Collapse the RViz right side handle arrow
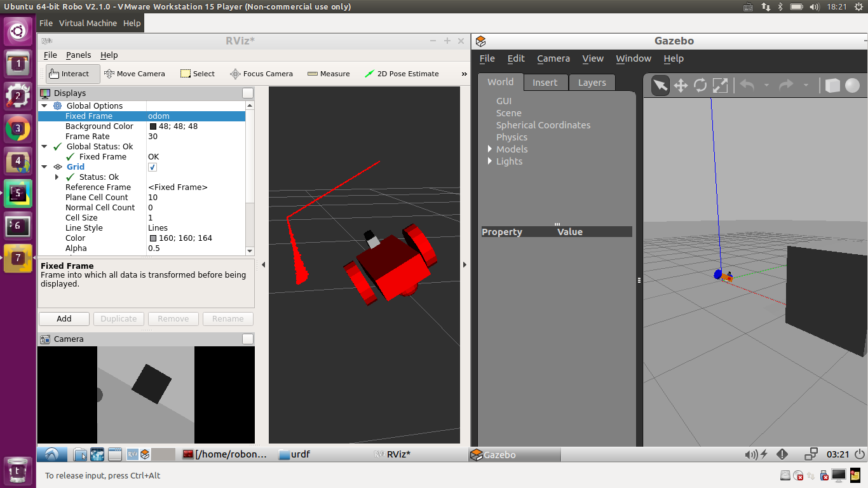Viewport: 868px width, 488px height. pyautogui.click(x=465, y=265)
